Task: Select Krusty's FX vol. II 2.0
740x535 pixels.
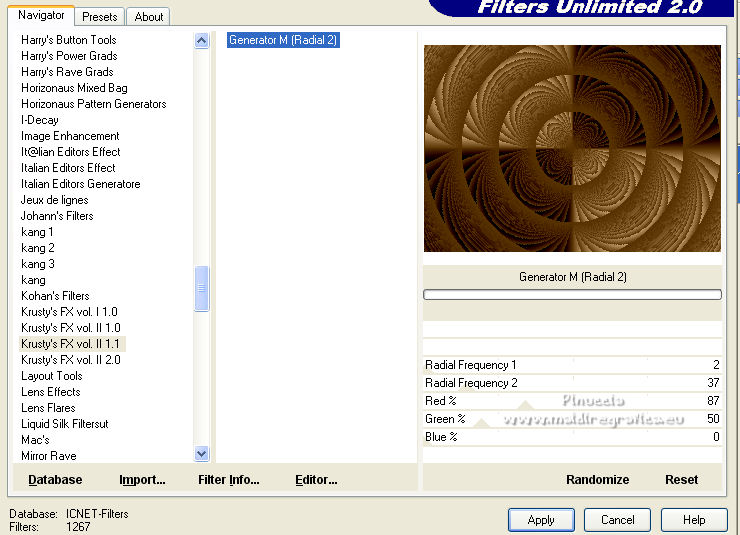Action: click(70, 360)
